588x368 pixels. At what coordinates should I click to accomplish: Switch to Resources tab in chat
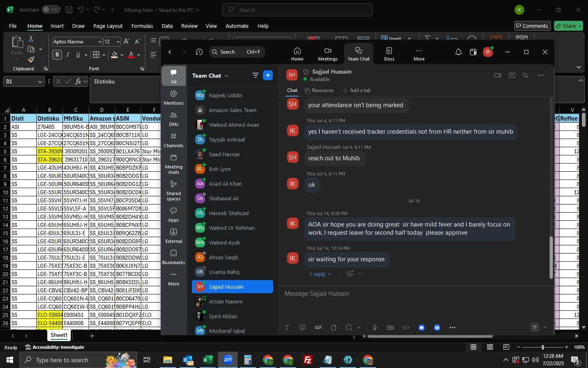click(x=319, y=90)
